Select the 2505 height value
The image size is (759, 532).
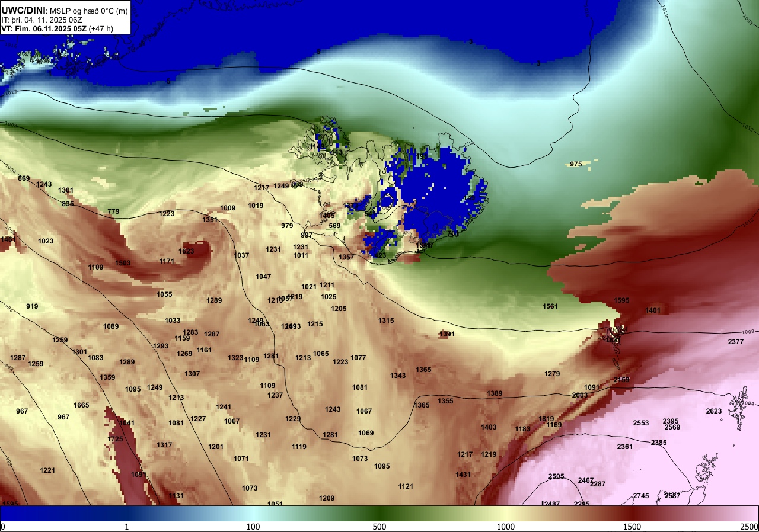click(x=556, y=476)
